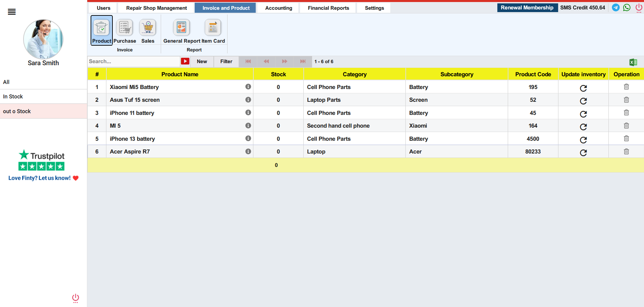The width and height of the screenshot is (644, 307).
Task: Sort by Product Name column header
Action: tap(180, 74)
